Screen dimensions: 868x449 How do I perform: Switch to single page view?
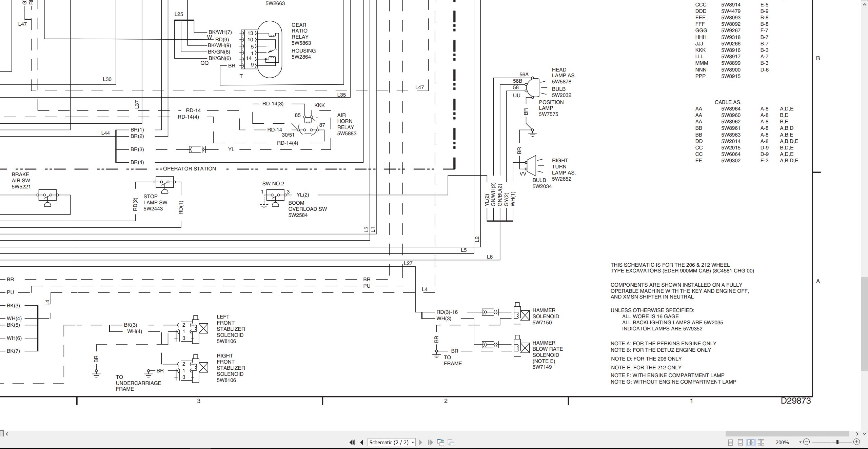point(730,442)
